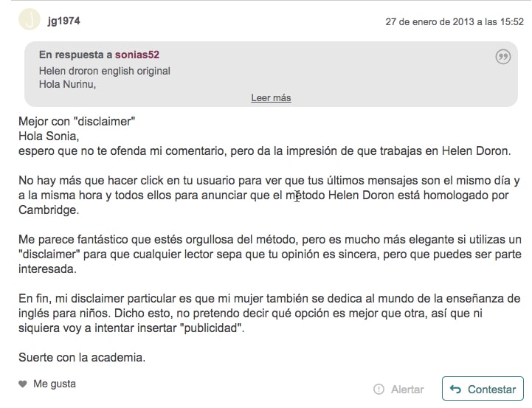Click Suerte con la academia line

[82, 358]
